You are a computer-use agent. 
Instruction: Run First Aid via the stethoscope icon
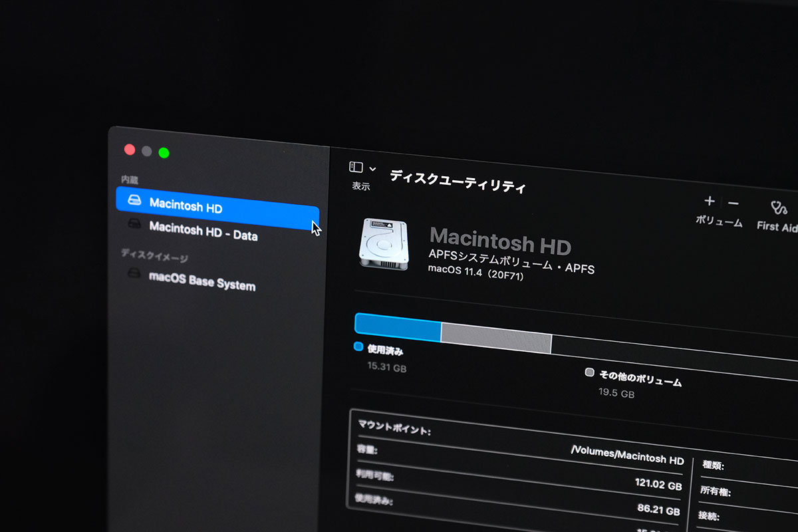[x=778, y=208]
